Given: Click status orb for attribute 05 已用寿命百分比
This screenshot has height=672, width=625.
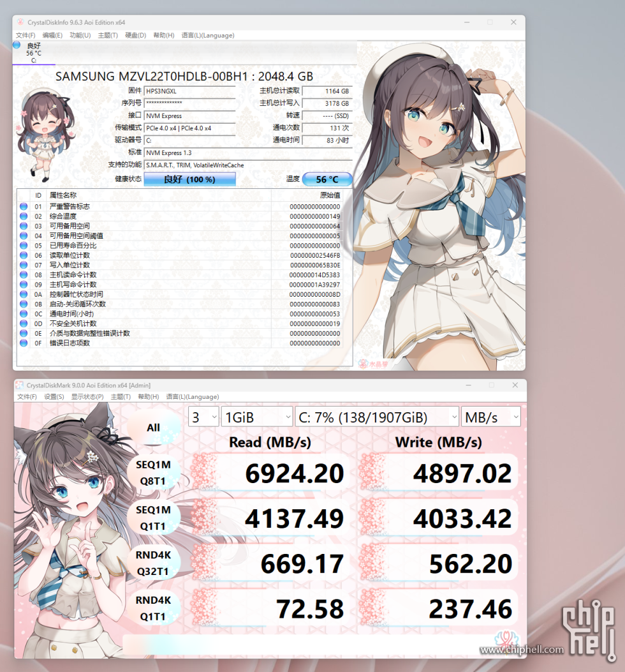Looking at the screenshot, I should (24, 245).
